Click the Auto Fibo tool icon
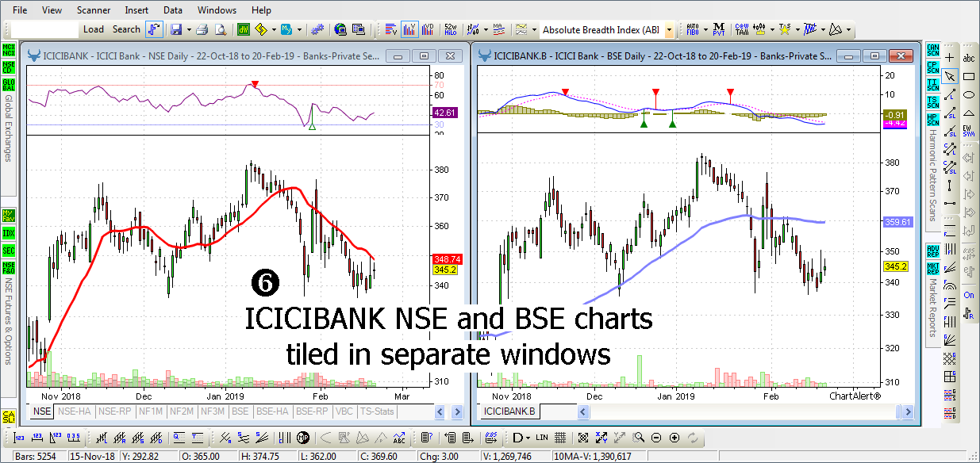The width and height of the screenshot is (980, 463). pos(694,29)
